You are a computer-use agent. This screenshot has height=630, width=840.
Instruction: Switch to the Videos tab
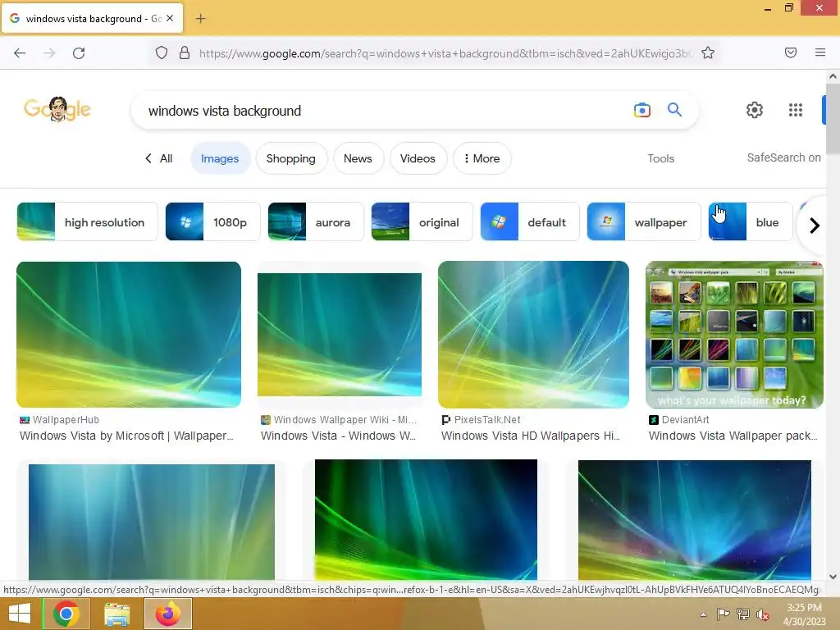coord(418,158)
